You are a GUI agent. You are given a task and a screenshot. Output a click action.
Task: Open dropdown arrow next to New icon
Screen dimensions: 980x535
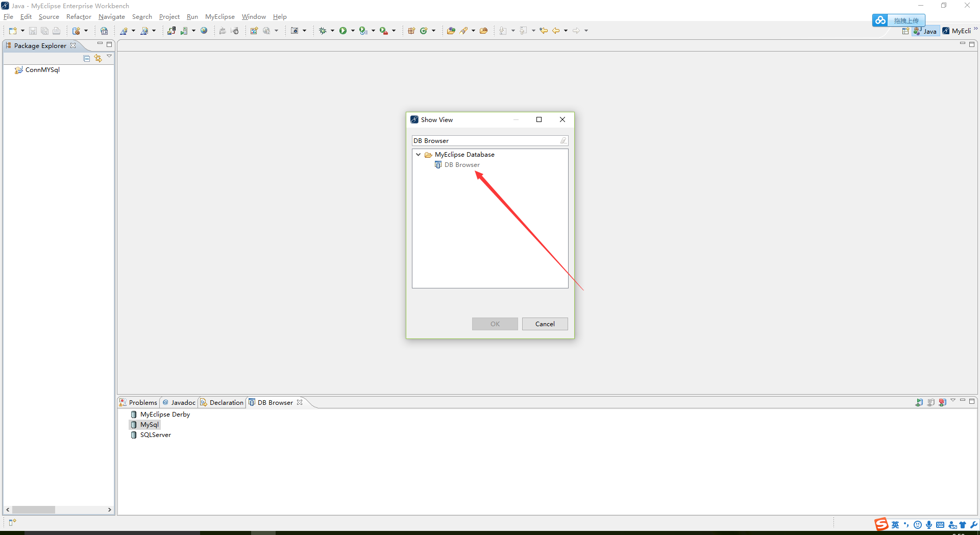pos(22,31)
